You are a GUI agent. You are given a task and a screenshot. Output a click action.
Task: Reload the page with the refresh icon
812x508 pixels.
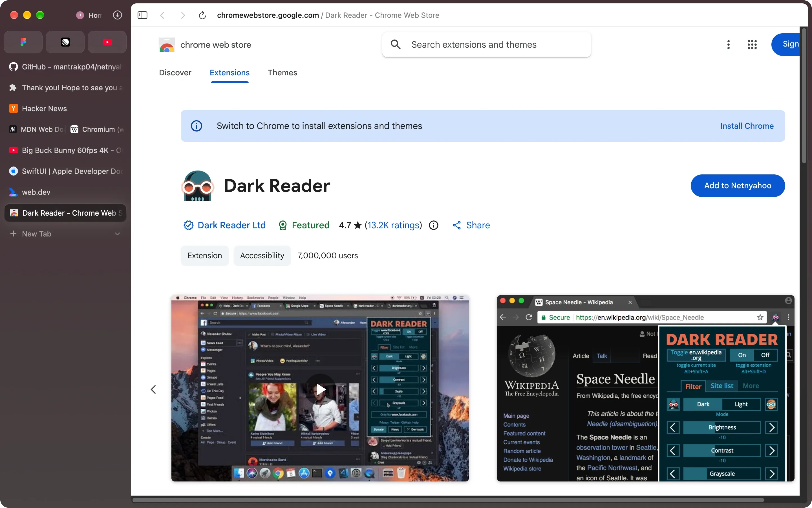click(x=202, y=15)
